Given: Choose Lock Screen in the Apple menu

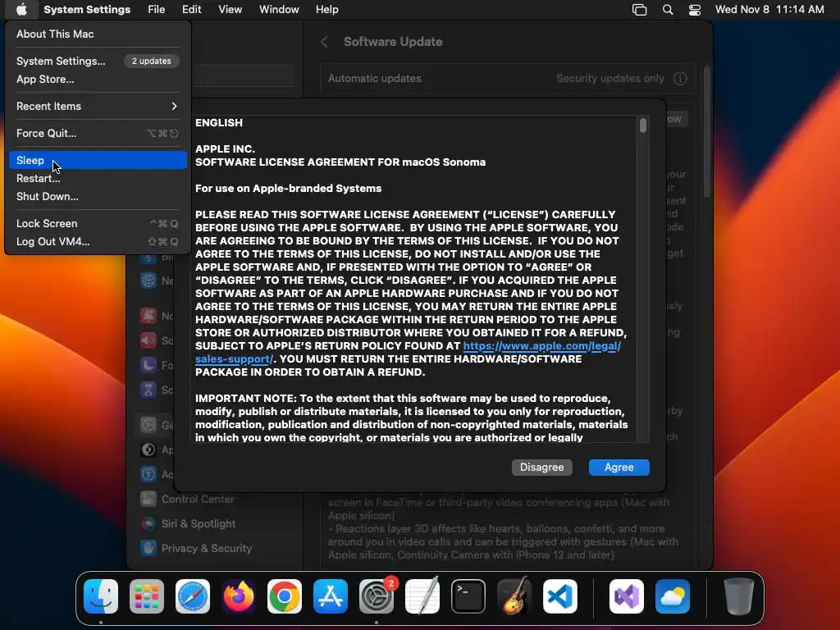Looking at the screenshot, I should pos(98,223).
